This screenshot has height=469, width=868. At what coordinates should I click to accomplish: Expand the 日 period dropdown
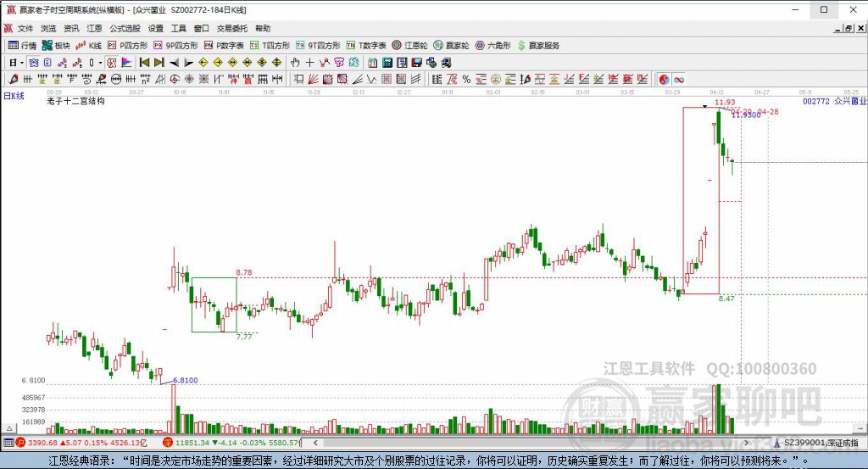(x=21, y=63)
